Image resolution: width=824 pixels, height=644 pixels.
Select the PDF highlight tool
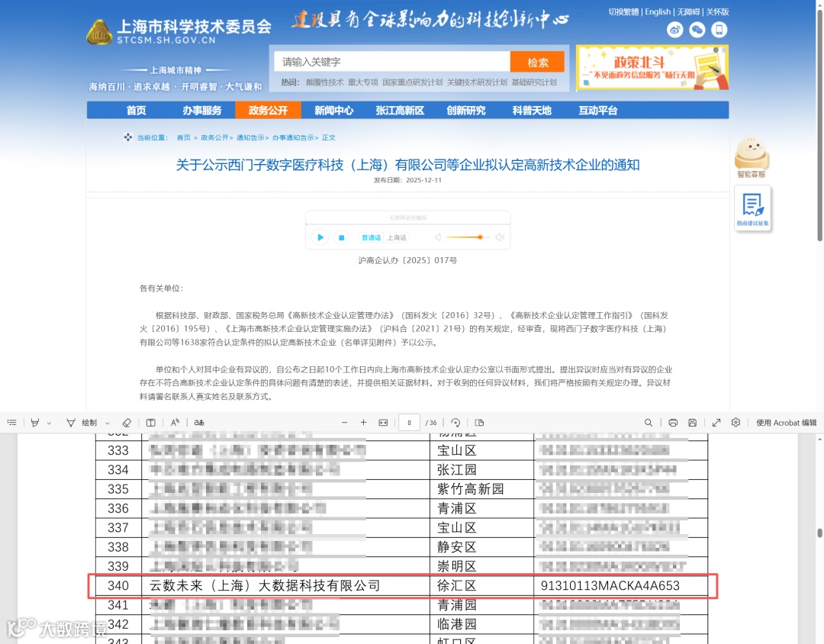point(34,423)
